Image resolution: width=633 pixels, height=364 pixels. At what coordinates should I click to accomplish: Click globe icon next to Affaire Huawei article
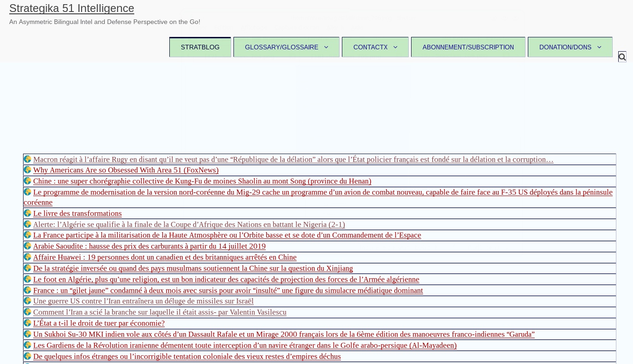tap(28, 257)
